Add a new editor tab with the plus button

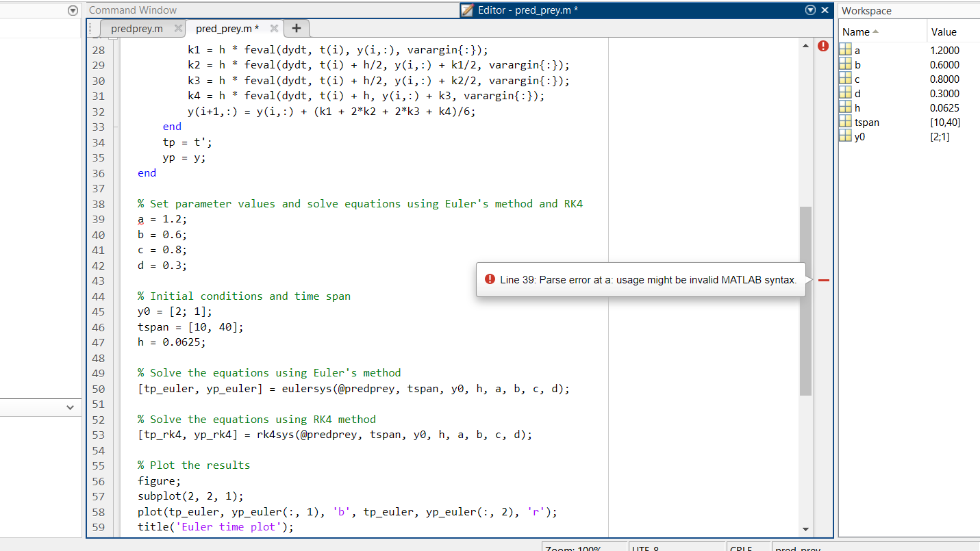297,29
